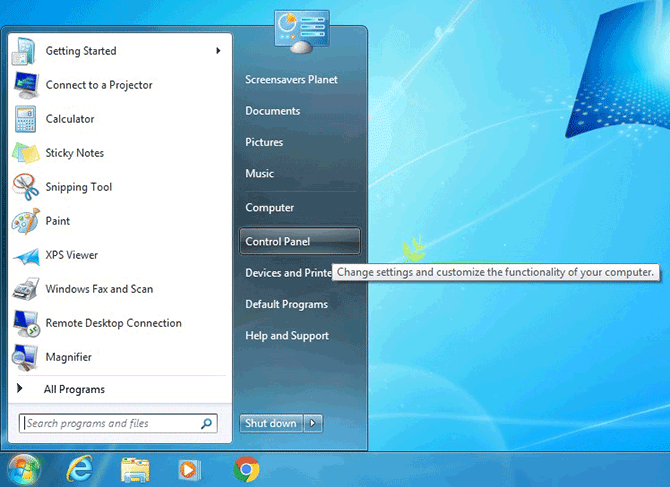Click the Magnifier text label
The width and height of the screenshot is (670, 487).
point(69,357)
